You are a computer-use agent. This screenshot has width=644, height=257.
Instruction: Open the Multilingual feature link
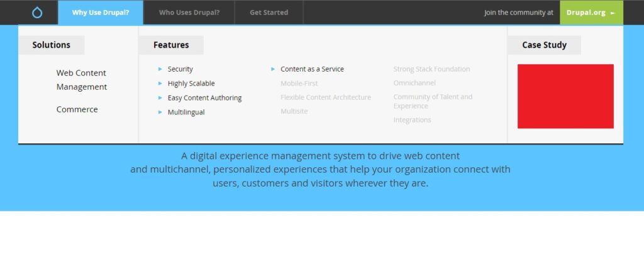tap(186, 112)
